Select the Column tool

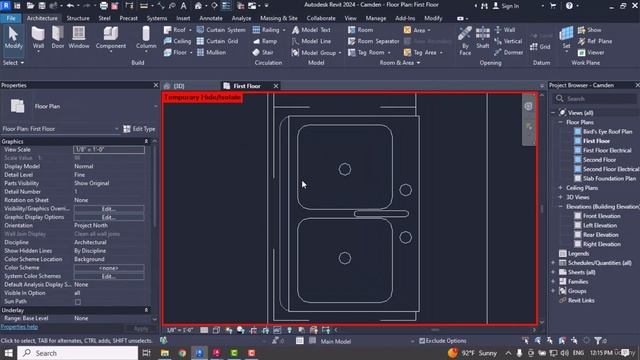click(146, 38)
